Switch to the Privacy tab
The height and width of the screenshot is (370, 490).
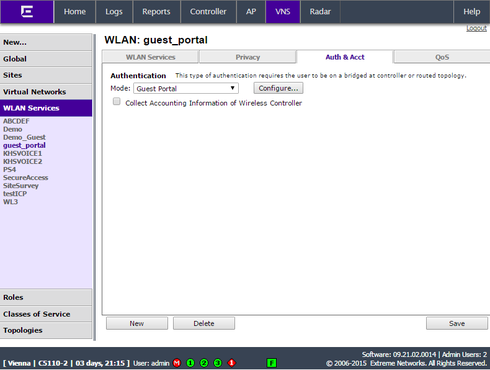(x=248, y=57)
